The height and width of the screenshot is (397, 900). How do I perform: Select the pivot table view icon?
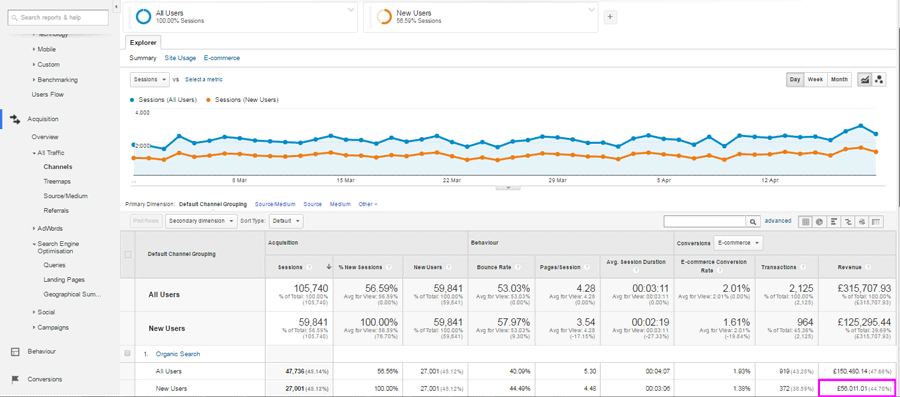click(x=876, y=221)
